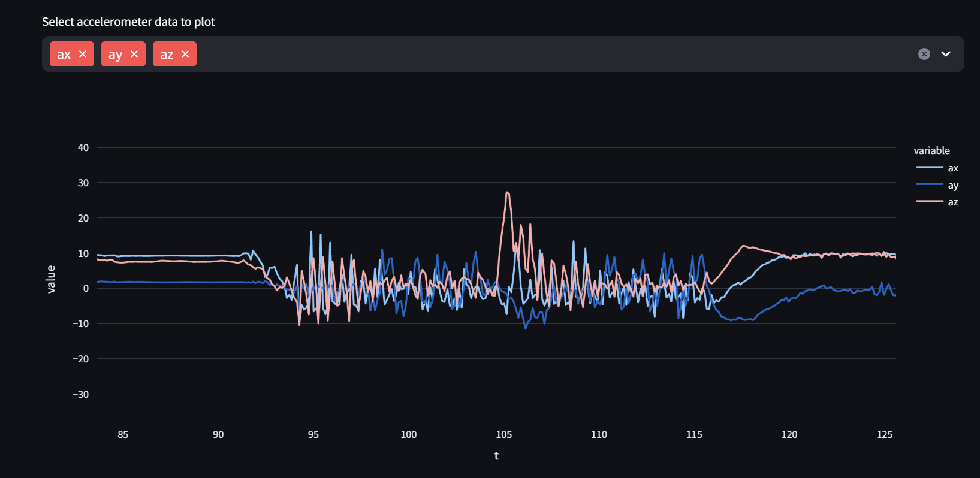Select the ax tag text in the multiselect
The image size is (980, 478).
coord(64,55)
